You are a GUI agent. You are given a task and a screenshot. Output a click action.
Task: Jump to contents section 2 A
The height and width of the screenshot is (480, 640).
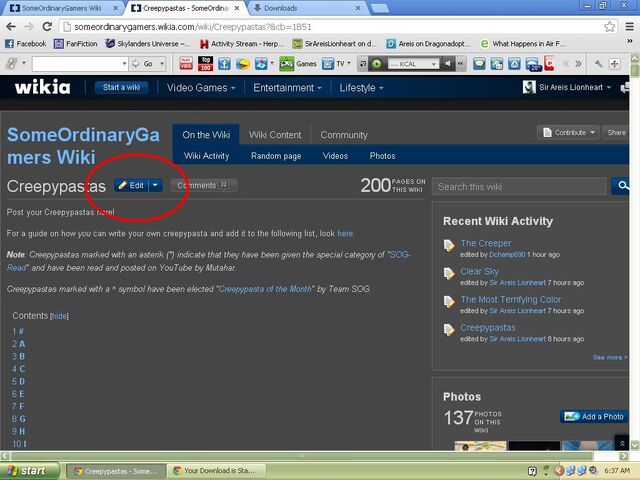(19, 344)
